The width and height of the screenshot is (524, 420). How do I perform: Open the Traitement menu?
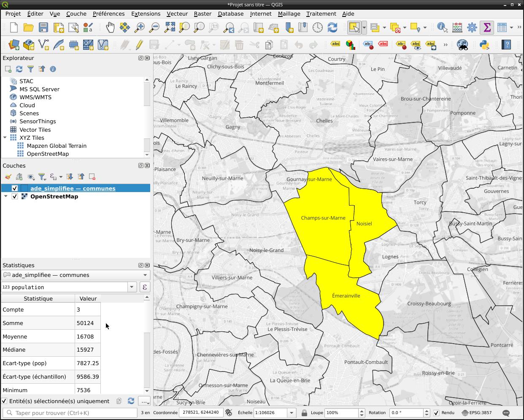pyautogui.click(x=321, y=14)
